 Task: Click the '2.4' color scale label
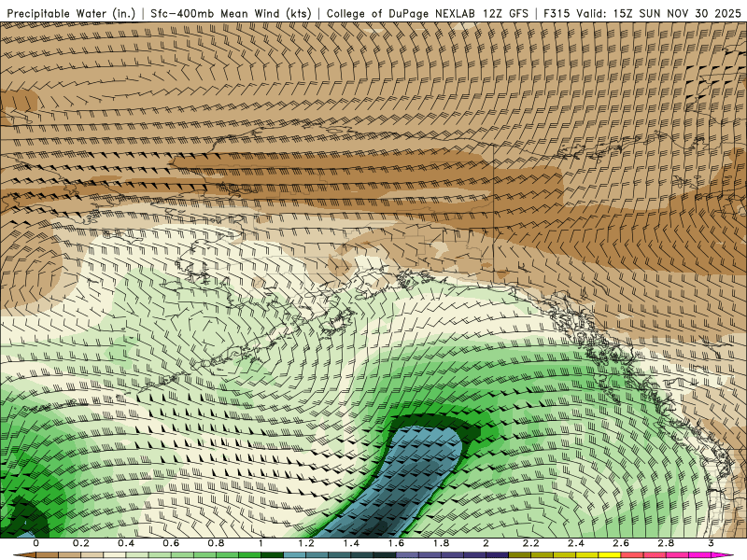(x=576, y=543)
